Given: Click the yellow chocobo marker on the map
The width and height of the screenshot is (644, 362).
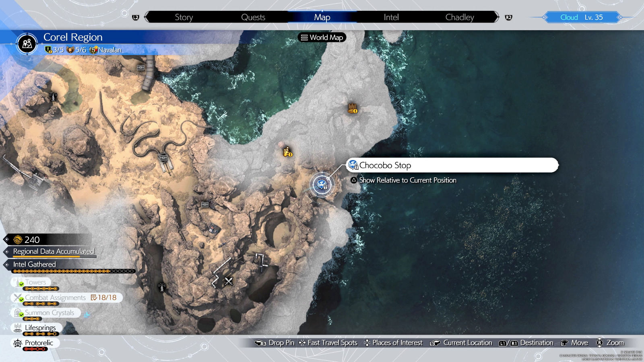Looking at the screenshot, I should pos(287,152).
